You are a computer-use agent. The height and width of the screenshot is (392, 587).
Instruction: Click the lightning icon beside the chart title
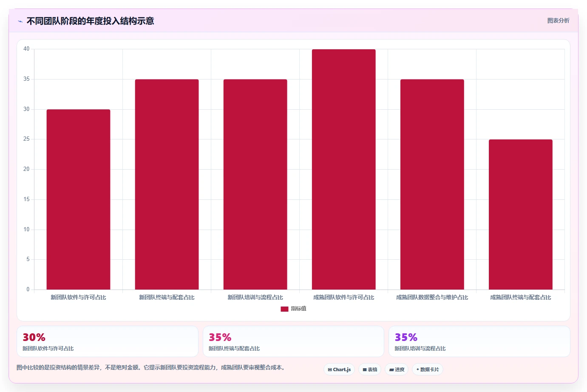20,21
